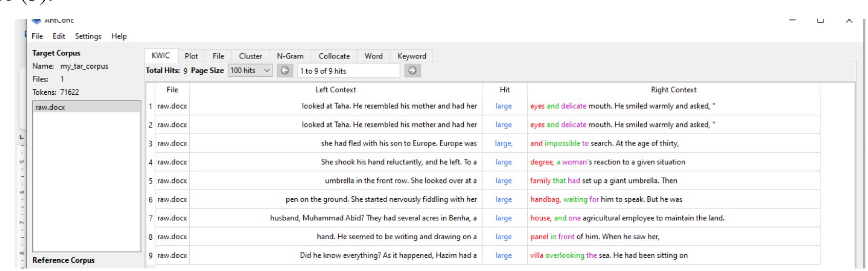This screenshot has height=271, width=868.
Task: Switch to the Cluster tab
Action: pos(250,56)
